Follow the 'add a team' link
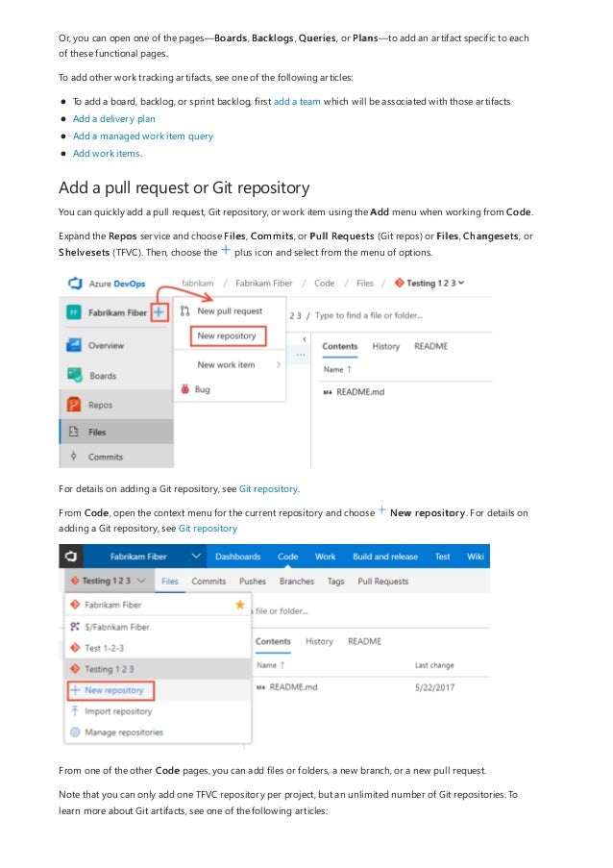The image size is (613, 868). click(x=297, y=101)
